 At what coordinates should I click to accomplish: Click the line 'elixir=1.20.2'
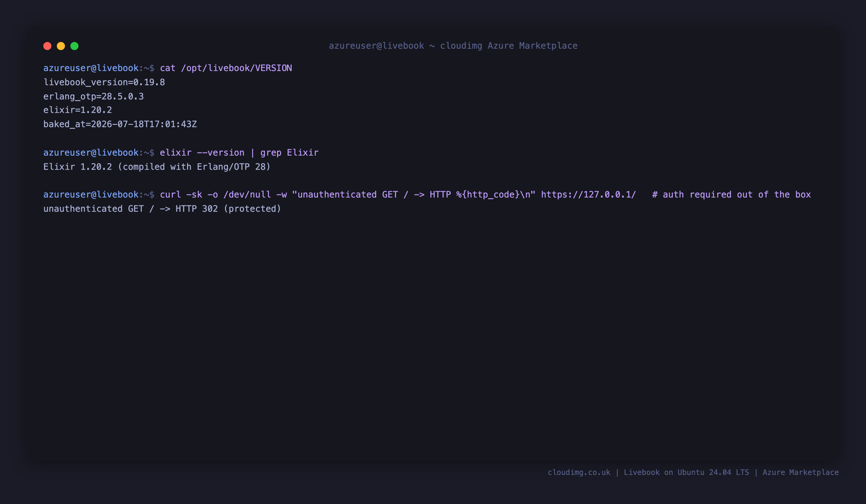(78, 110)
